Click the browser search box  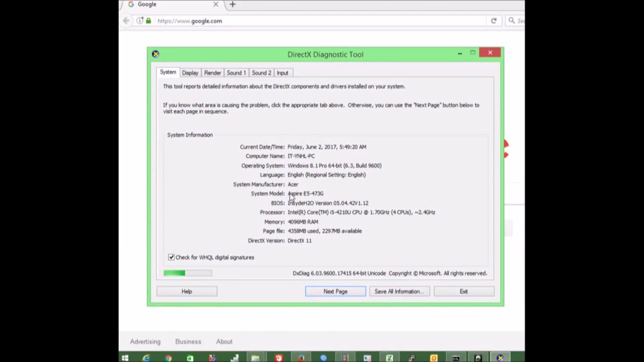point(516,21)
